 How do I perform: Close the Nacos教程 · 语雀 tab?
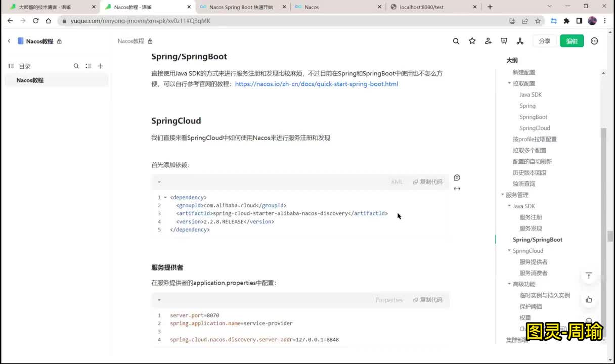pyautogui.click(x=189, y=7)
